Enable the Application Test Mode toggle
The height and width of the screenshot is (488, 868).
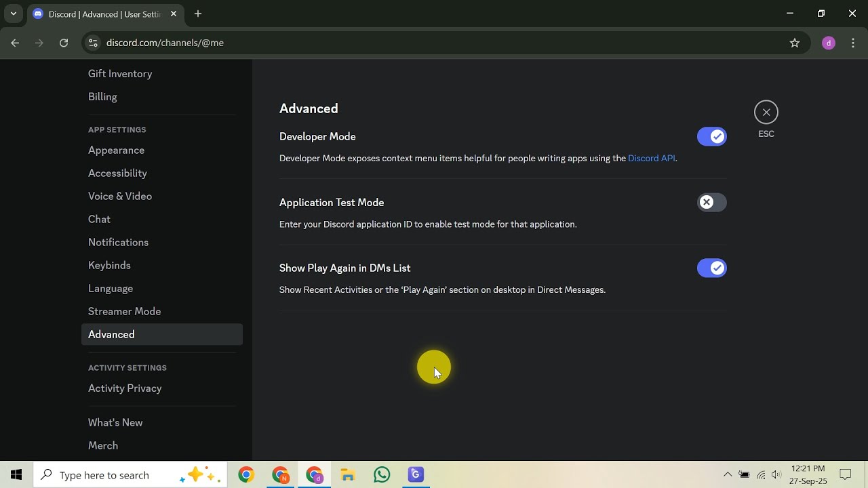[x=711, y=202]
